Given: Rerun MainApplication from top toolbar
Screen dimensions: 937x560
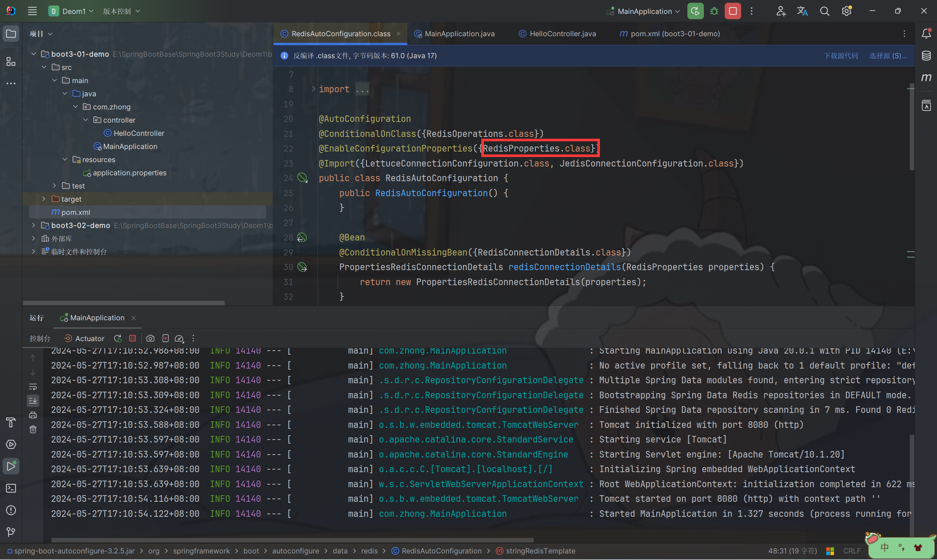Looking at the screenshot, I should (695, 11).
